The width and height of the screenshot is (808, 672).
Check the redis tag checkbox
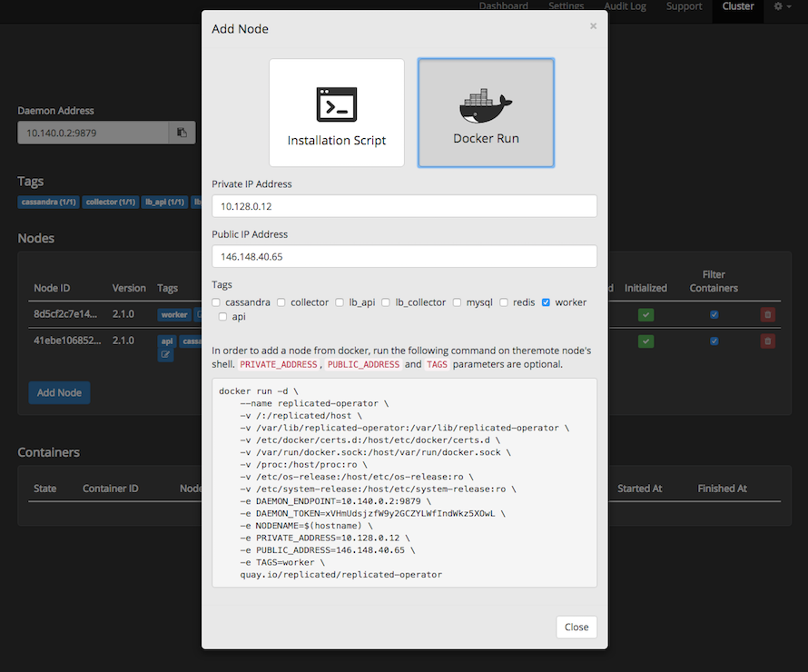(x=506, y=301)
